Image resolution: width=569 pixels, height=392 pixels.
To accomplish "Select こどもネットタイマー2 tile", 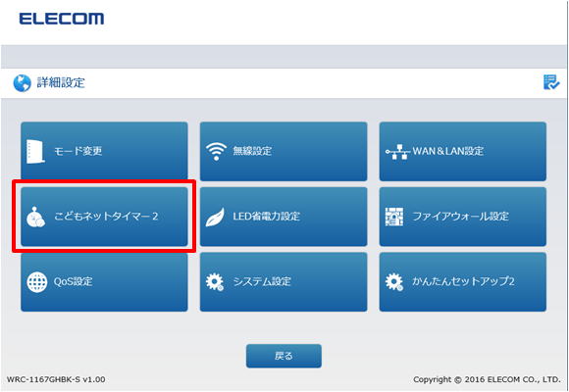I will pyautogui.click(x=104, y=217).
